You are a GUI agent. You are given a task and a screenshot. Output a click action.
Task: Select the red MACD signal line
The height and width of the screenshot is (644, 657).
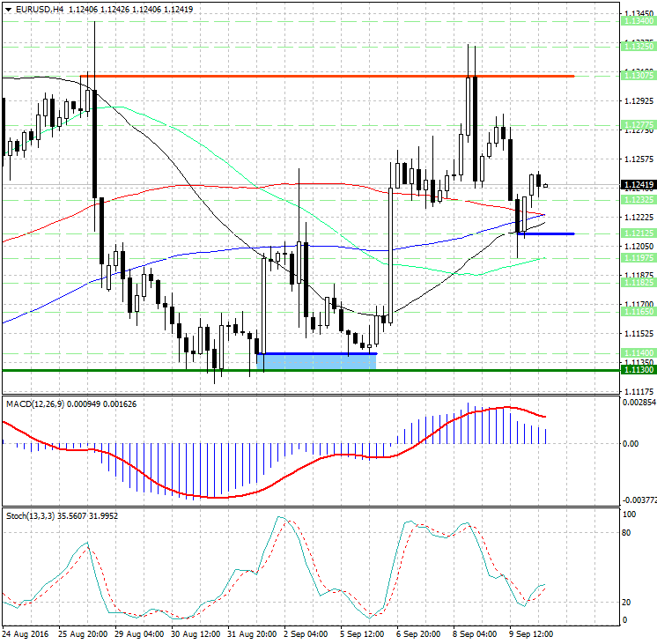click(x=211, y=497)
